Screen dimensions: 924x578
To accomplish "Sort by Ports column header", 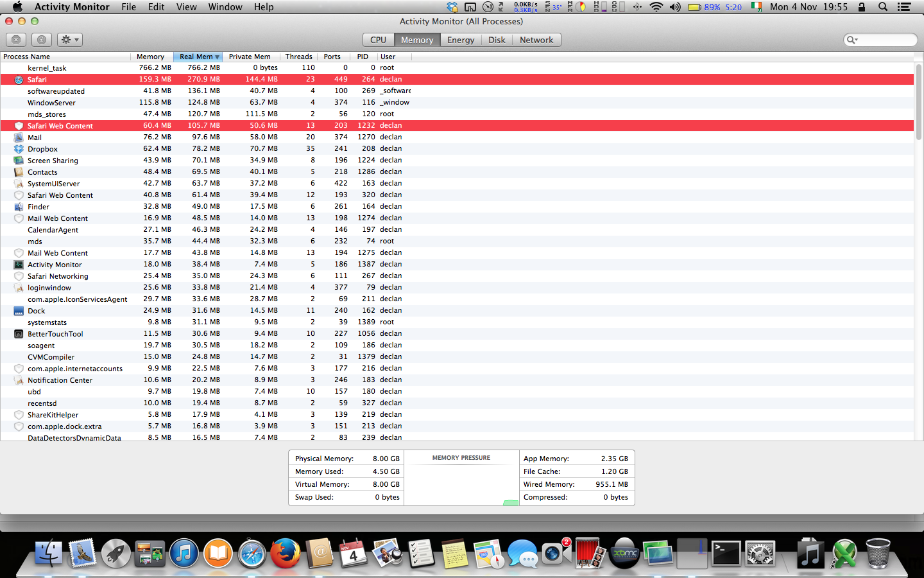I will coord(332,57).
